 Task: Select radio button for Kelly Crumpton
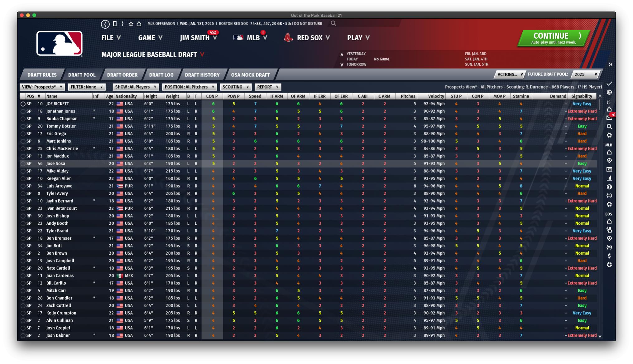23,313
